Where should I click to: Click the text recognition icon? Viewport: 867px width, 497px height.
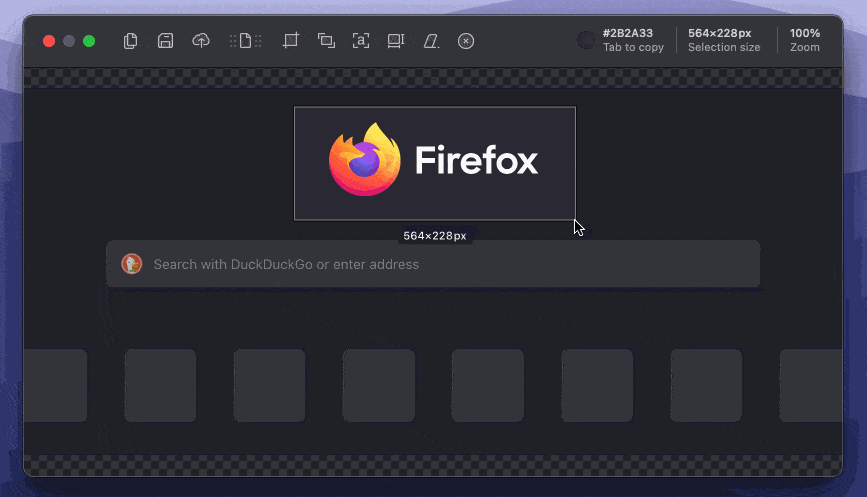coord(361,41)
